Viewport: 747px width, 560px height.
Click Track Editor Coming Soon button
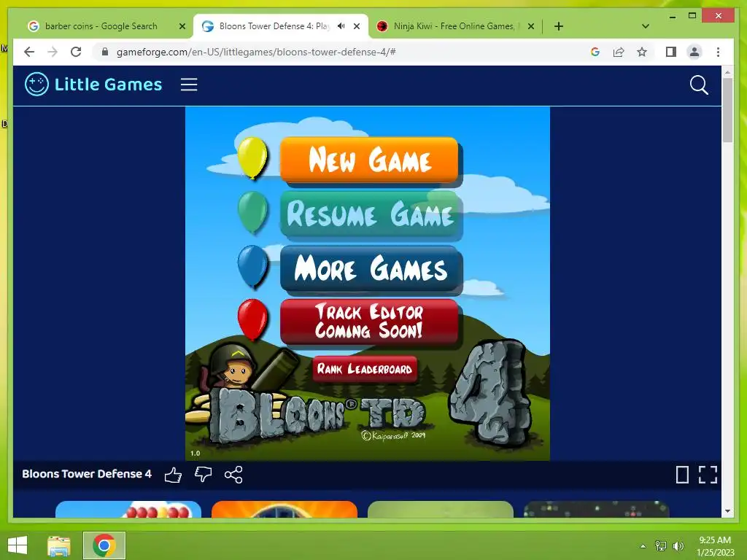pos(369,322)
